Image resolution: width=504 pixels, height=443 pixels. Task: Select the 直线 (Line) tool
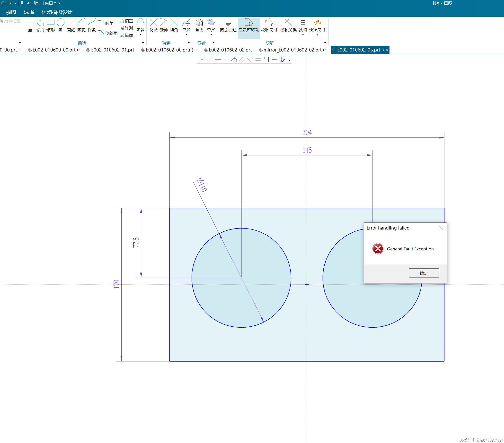[x=71, y=26]
